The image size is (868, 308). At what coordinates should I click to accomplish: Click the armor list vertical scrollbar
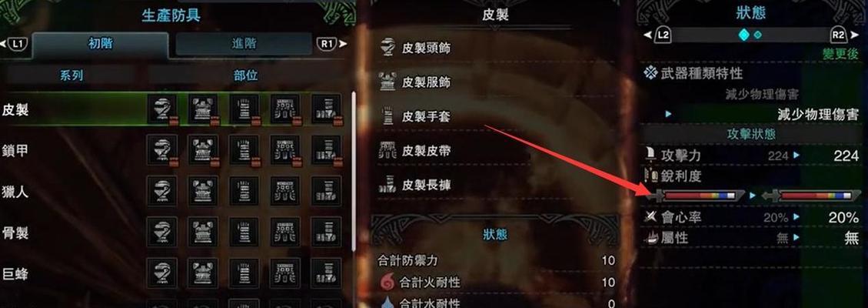point(354,171)
